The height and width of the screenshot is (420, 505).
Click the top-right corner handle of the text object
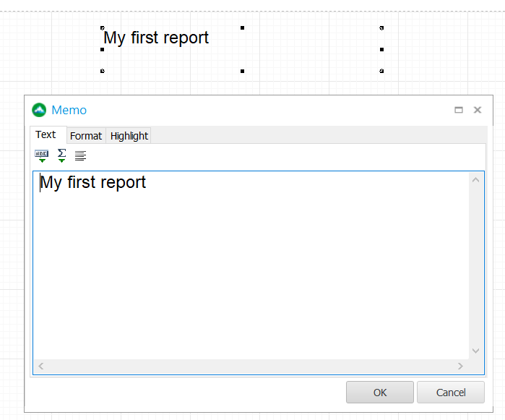pos(381,28)
